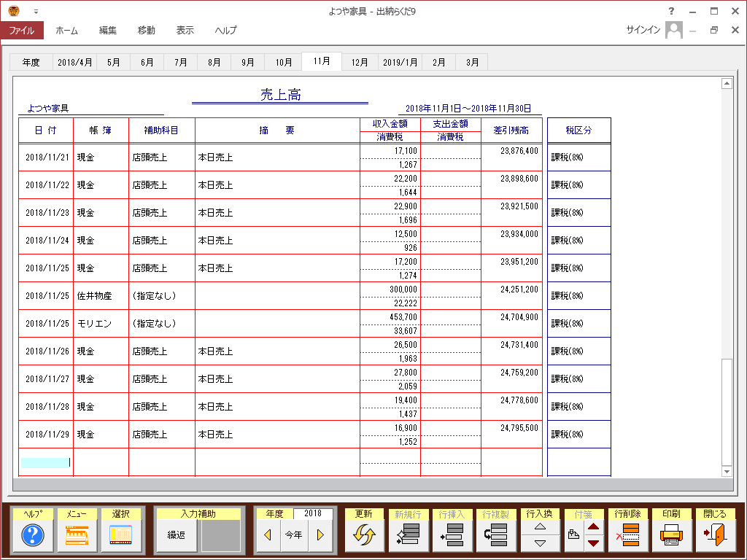Viewport: 747px width, 560px height.
Task: Click 店頭売上 in the 2018/11/23 row
Action: pos(150,213)
